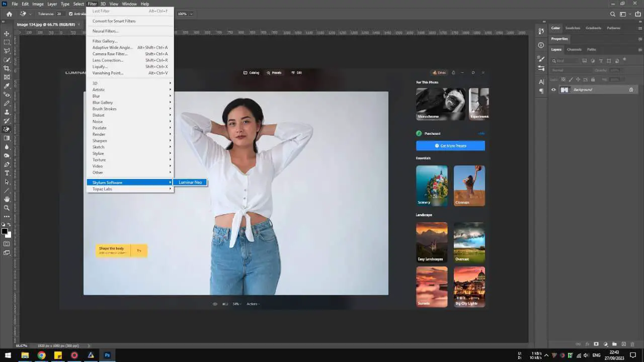Image resolution: width=644 pixels, height=362 pixels.
Task: Select the Type tool
Action: 7,173
